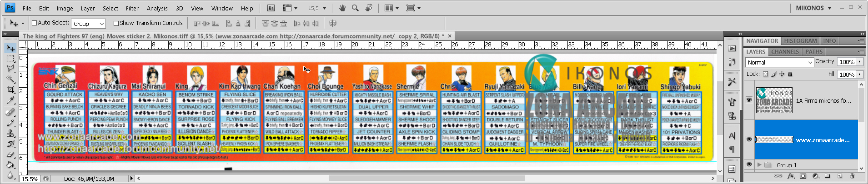Select the Healing Brush tool
This screenshot has width=868, height=184.
pos(10,112)
